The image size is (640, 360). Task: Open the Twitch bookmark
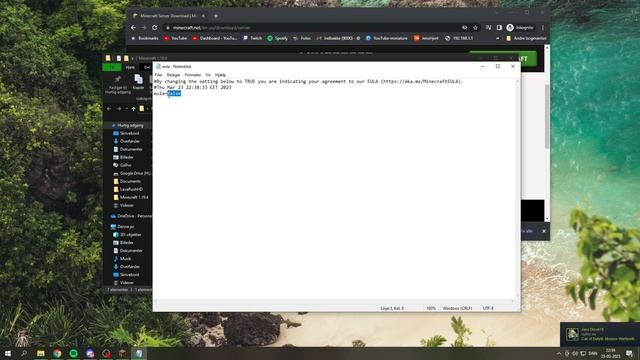point(252,38)
